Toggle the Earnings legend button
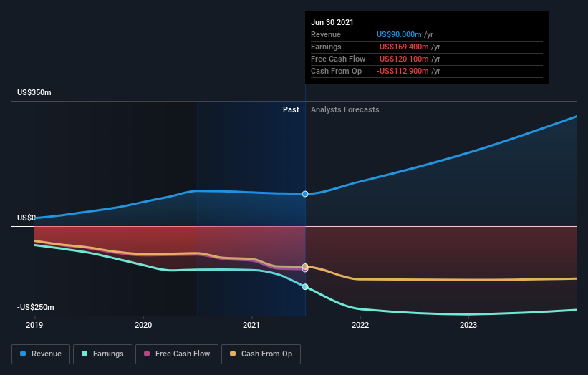Screen dimensions: 588x375 pos(102,354)
